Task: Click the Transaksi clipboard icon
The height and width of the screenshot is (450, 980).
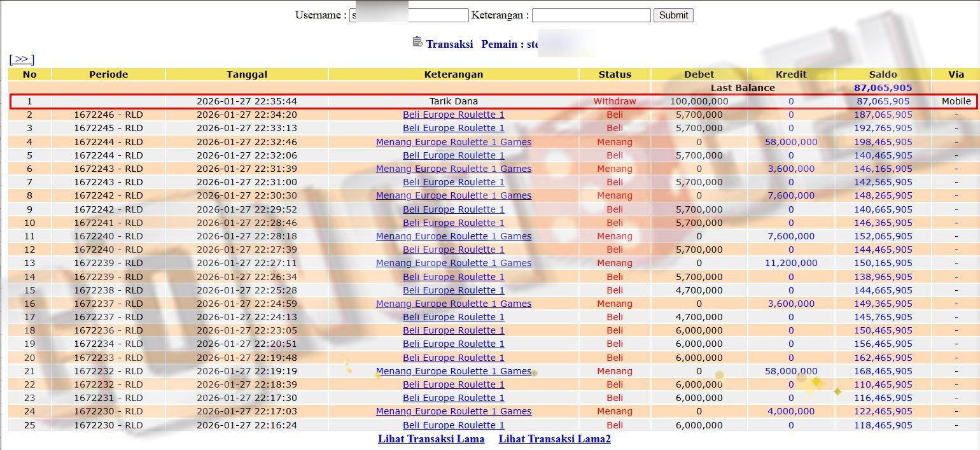Action: click(417, 42)
